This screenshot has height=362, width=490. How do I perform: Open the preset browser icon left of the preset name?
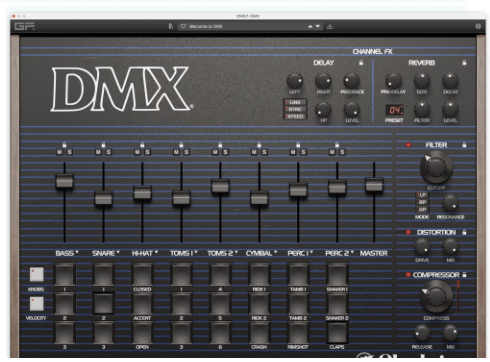(x=171, y=26)
